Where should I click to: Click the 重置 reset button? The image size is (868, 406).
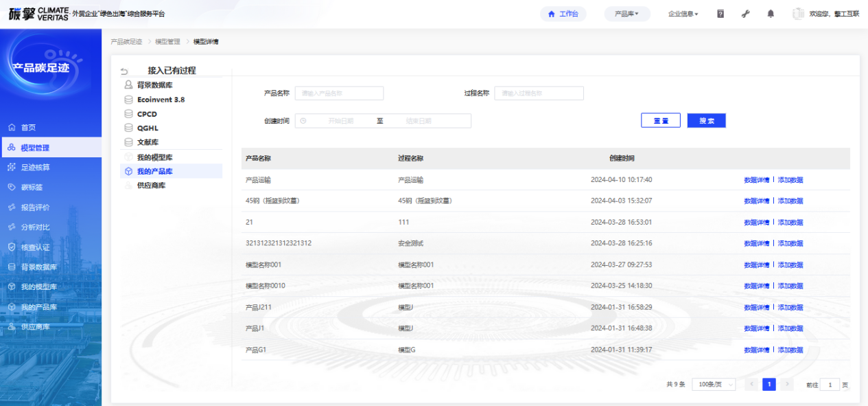coord(661,121)
